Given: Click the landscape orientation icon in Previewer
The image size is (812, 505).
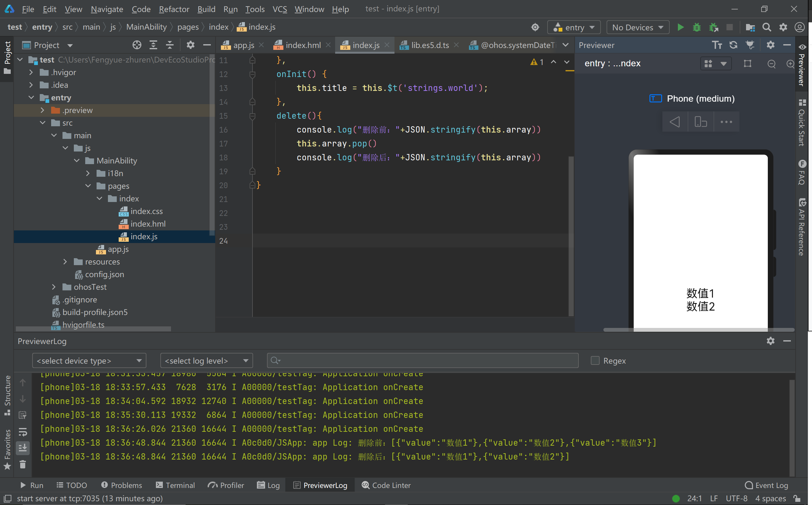Looking at the screenshot, I should click(x=700, y=122).
